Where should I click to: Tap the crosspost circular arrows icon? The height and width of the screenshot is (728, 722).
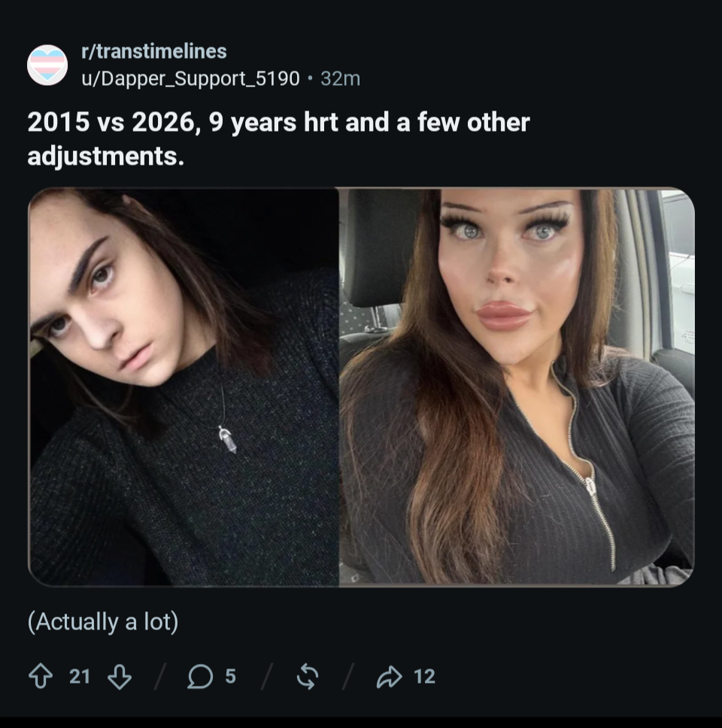[308, 676]
